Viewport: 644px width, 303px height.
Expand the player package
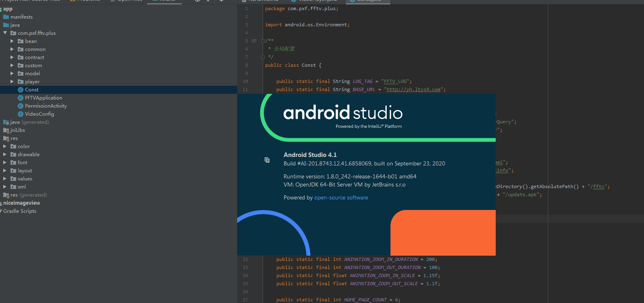tap(12, 82)
